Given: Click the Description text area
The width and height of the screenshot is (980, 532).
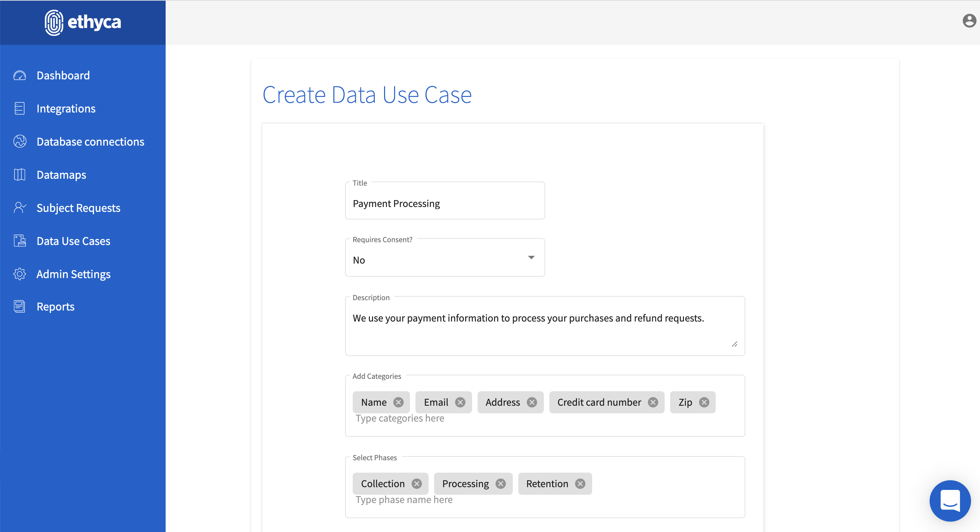Looking at the screenshot, I should 544,327.
